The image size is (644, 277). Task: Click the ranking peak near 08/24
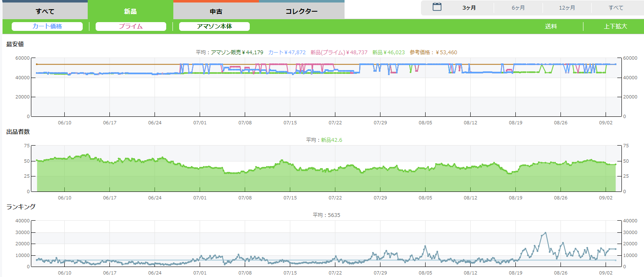pyautogui.click(x=545, y=233)
